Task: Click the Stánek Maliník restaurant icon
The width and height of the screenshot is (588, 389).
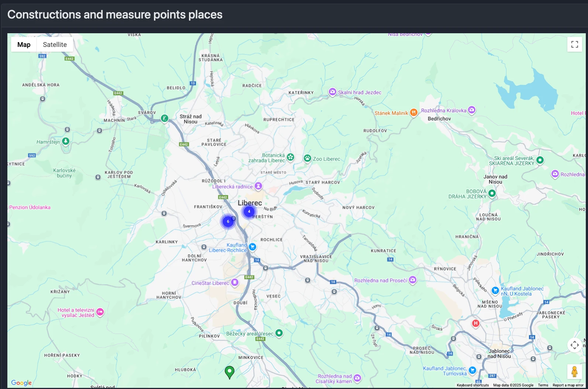Action: point(414,112)
